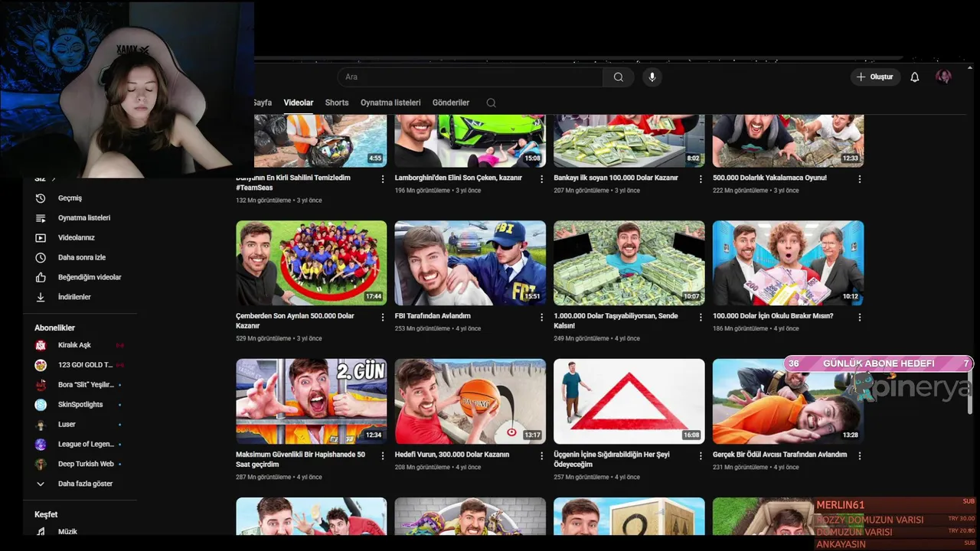This screenshot has height=551, width=980.
Task: Start voice search with the microphone icon
Action: (652, 77)
